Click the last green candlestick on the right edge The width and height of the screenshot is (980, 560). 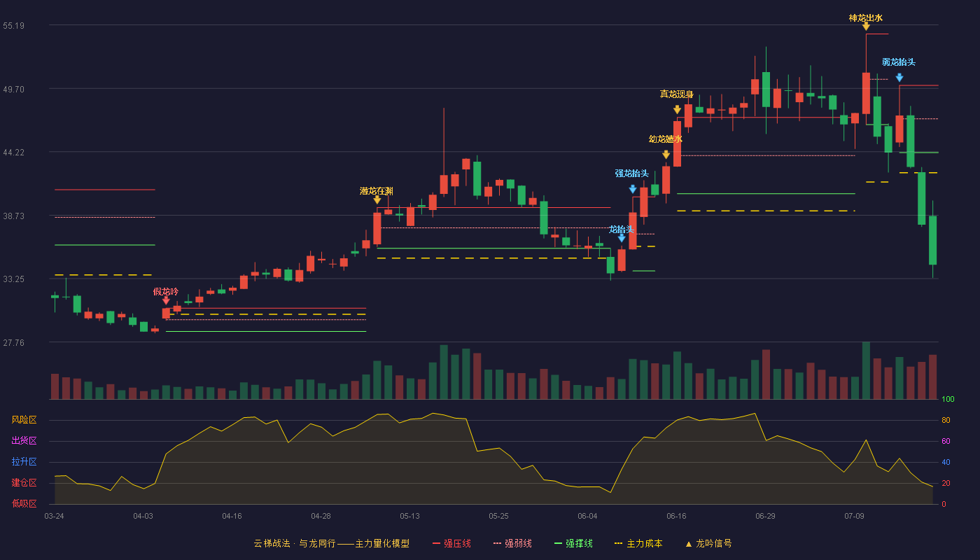click(x=932, y=240)
